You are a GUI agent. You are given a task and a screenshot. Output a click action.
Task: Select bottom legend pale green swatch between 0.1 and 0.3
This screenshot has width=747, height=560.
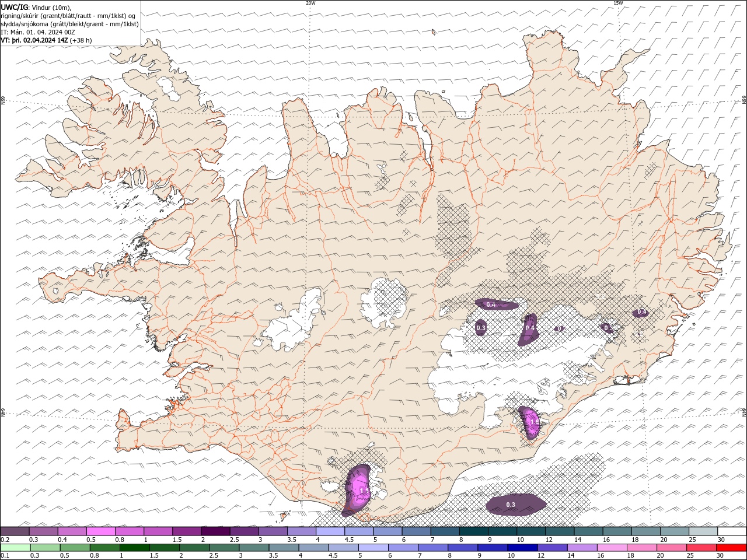15,548
